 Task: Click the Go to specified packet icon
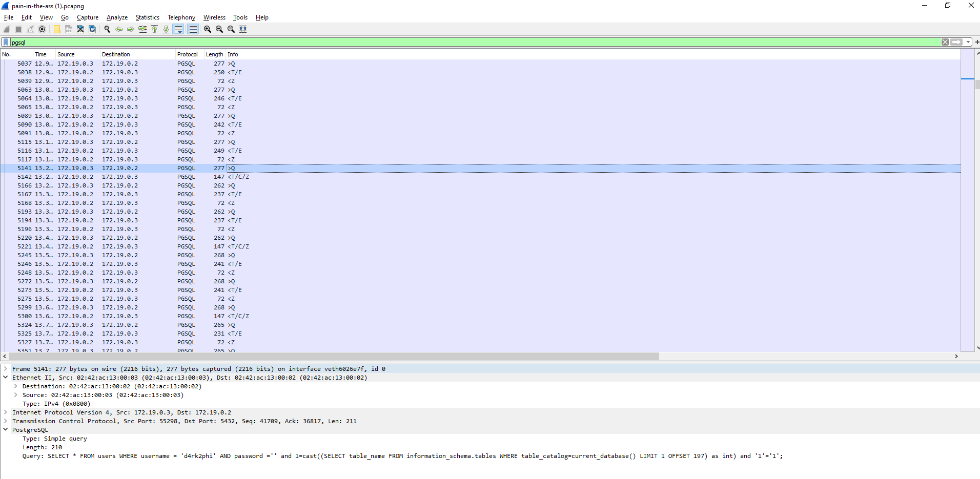click(x=142, y=29)
